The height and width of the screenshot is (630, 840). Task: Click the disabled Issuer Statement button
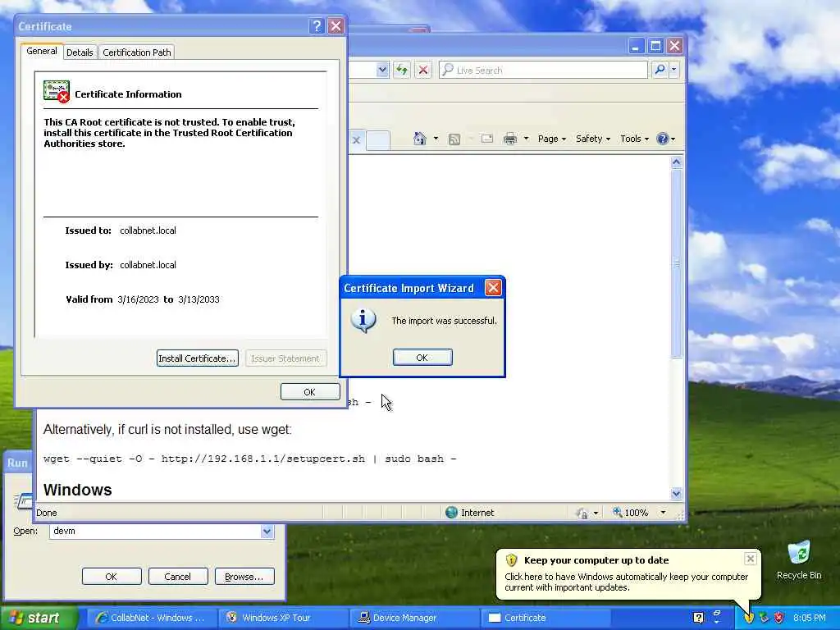pyautogui.click(x=285, y=358)
